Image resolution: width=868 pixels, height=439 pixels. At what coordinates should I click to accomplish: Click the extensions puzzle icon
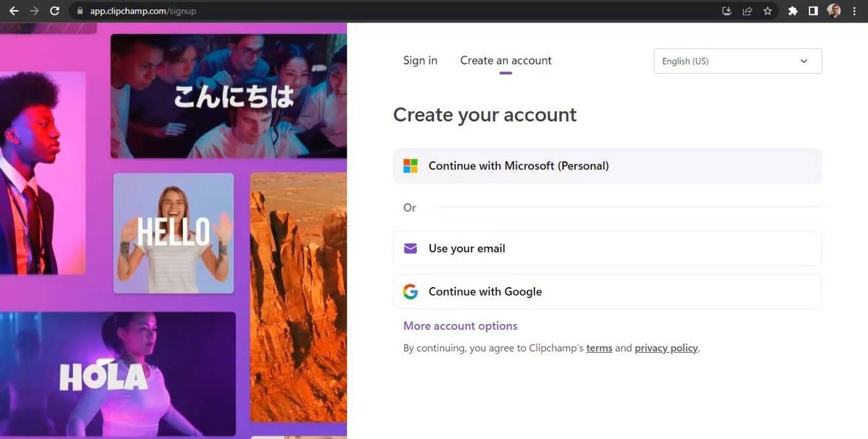(x=792, y=11)
